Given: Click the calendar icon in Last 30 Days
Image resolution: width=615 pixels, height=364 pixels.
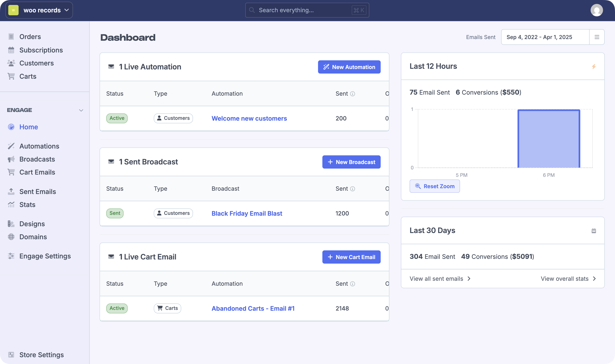Looking at the screenshot, I should point(594,231).
